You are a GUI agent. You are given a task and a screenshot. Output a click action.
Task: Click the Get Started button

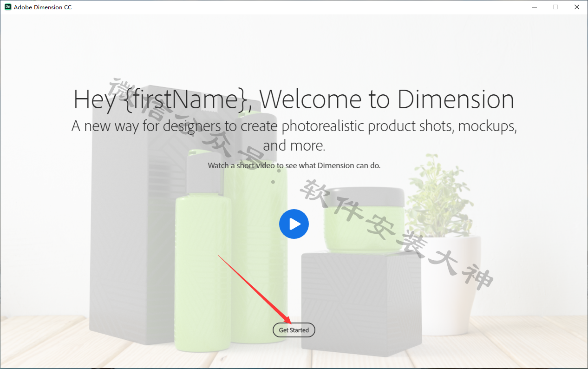point(294,330)
